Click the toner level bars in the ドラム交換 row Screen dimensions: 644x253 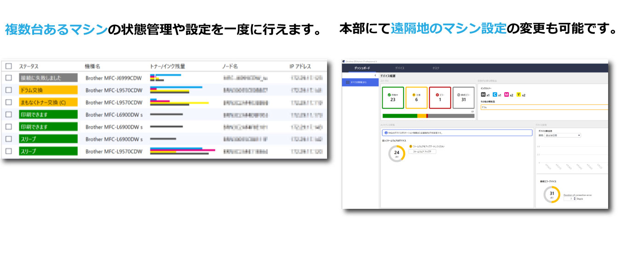click(176, 90)
